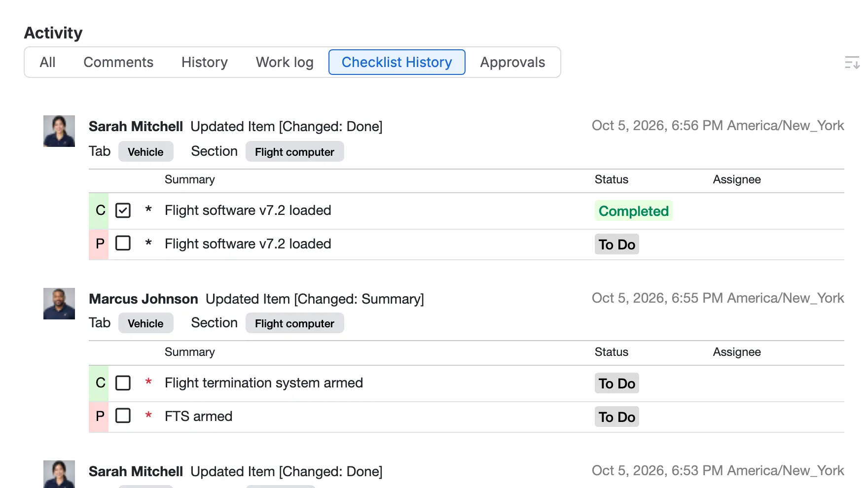This screenshot has width=868, height=488.
Task: Click the FTS armed summary text
Action: 198,417
